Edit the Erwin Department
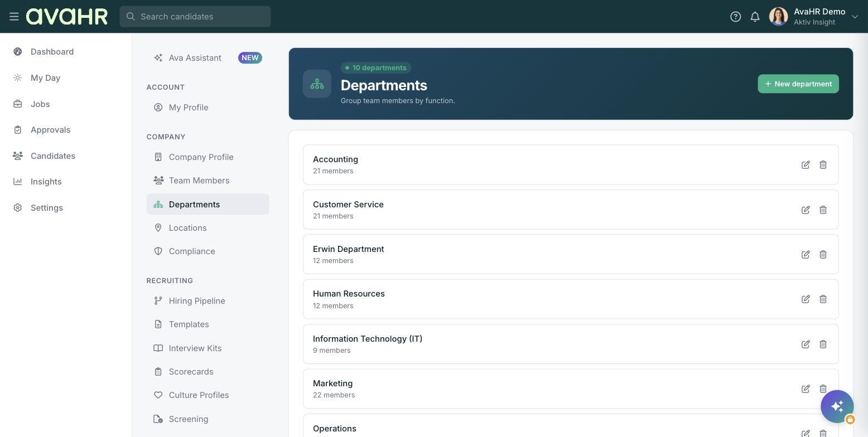868x437 pixels. (x=806, y=255)
